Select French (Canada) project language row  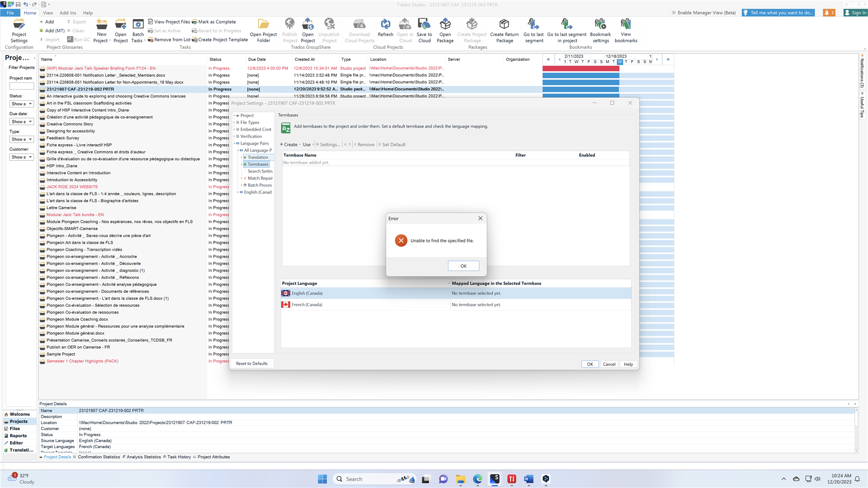456,305
